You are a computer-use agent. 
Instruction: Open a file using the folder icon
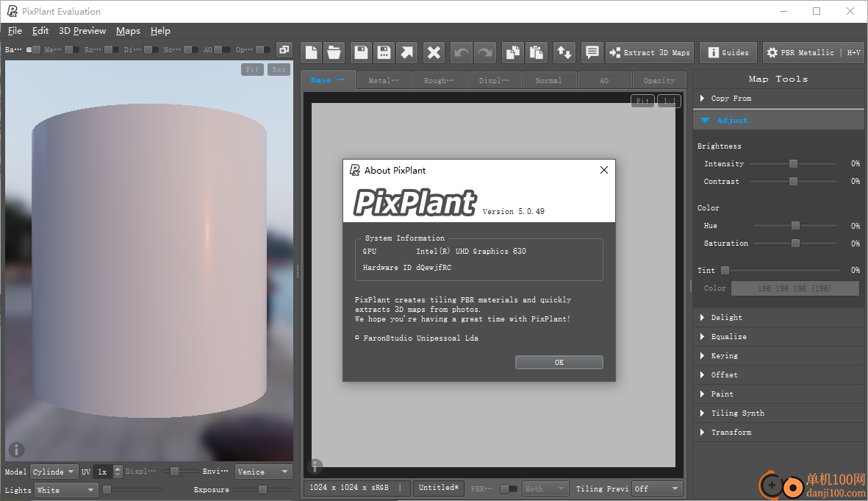point(334,53)
